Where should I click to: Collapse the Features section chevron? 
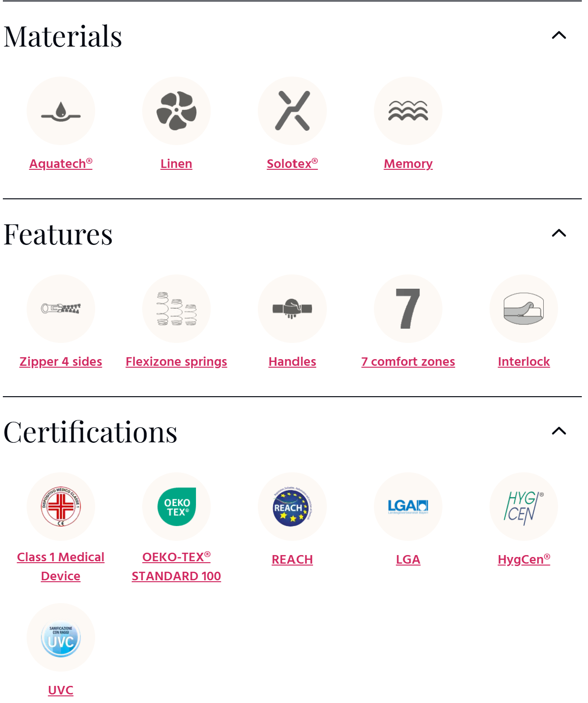coord(559,233)
